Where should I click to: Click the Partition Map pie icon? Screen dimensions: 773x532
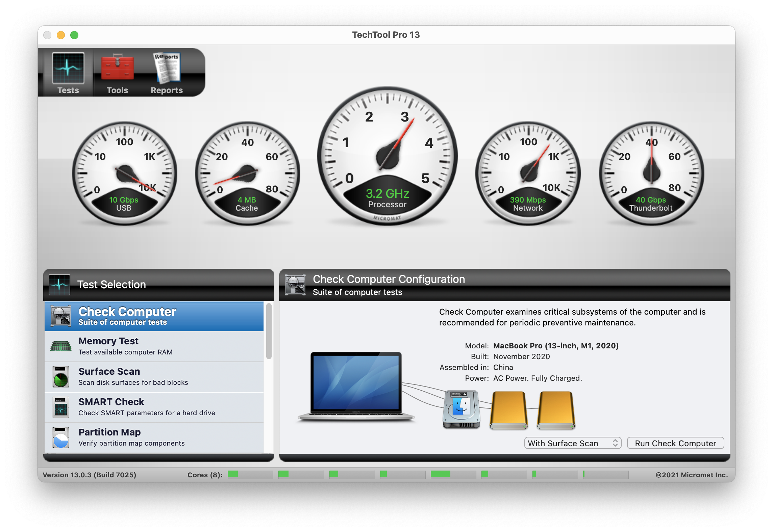click(61, 437)
